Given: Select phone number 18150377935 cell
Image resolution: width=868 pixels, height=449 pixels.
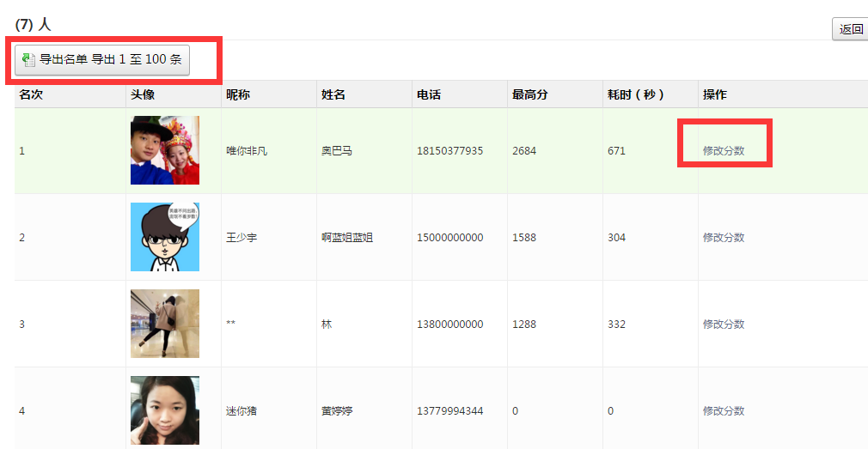Looking at the screenshot, I should [x=449, y=150].
